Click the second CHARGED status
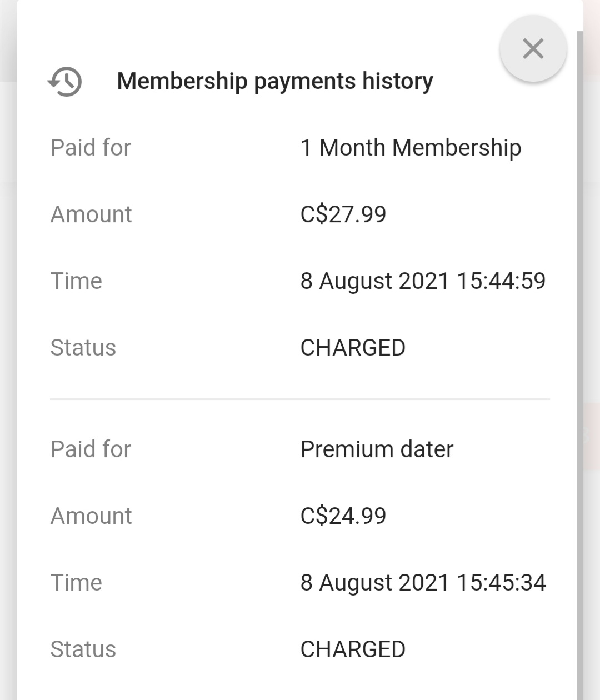This screenshot has height=700, width=600. pyautogui.click(x=353, y=649)
